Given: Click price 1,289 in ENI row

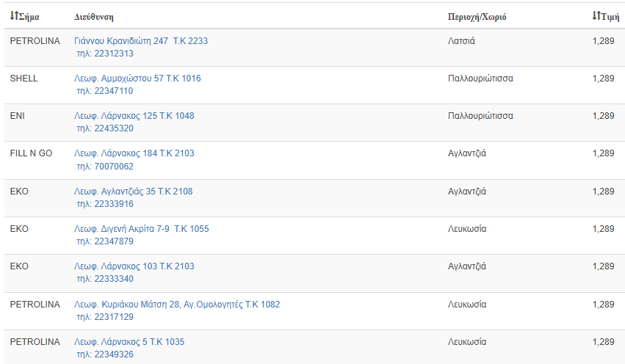Looking at the screenshot, I should pos(604,116).
